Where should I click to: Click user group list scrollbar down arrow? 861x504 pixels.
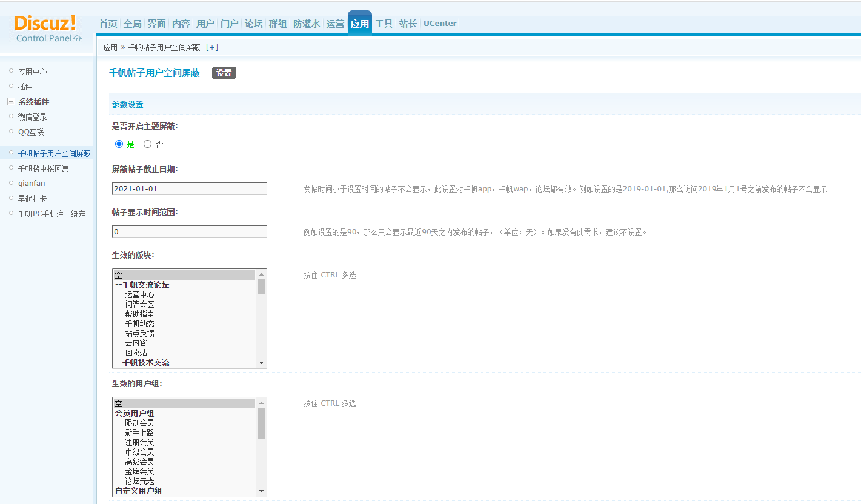[x=261, y=491]
